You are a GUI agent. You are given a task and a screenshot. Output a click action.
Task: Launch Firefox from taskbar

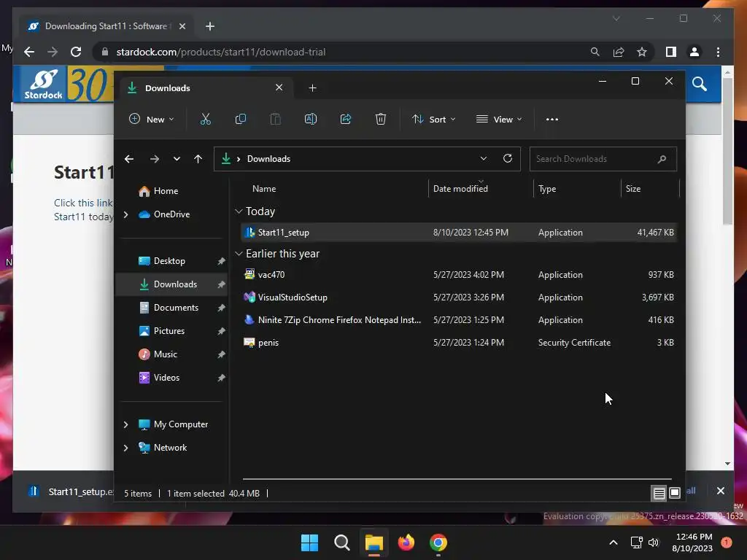tap(406, 542)
